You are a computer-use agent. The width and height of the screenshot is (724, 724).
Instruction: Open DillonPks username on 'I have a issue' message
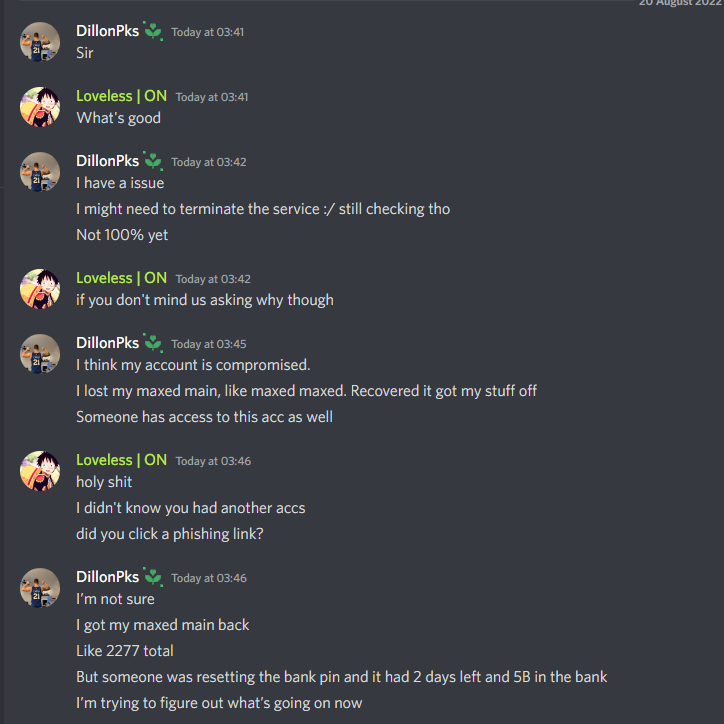(108, 161)
